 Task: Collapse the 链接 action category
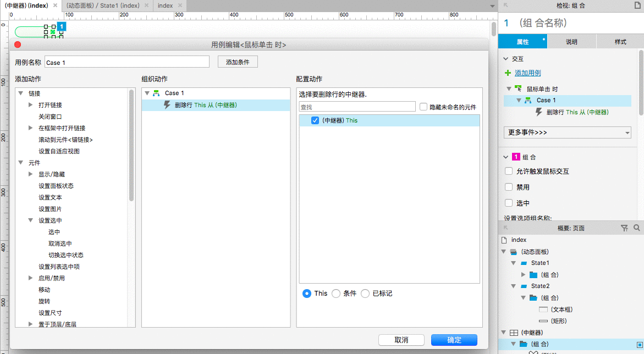(20, 93)
